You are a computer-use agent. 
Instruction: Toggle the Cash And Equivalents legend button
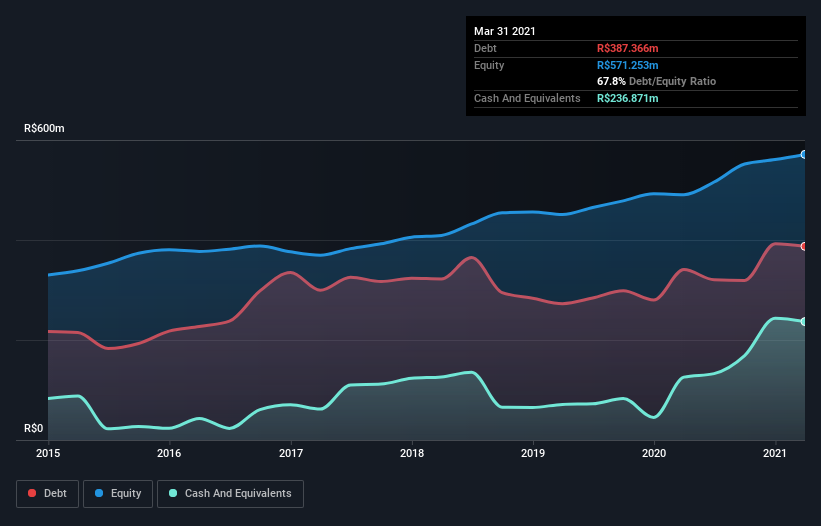coord(230,494)
